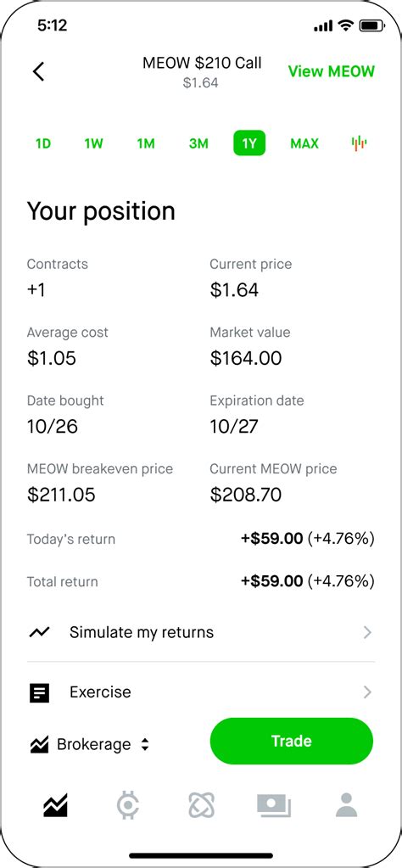Open the cash tab icon
This screenshot has width=402, height=868.
click(x=274, y=805)
